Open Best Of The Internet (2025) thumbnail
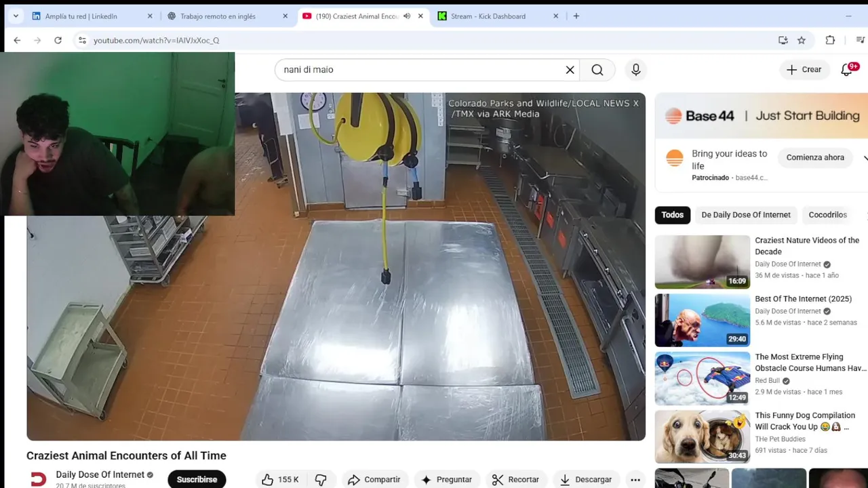This screenshot has height=488, width=868. (703, 320)
